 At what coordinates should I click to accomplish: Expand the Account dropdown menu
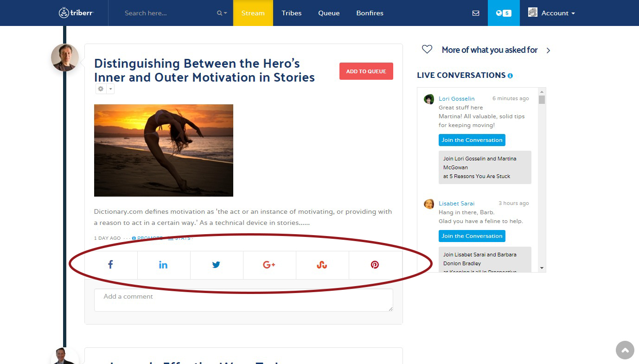(x=552, y=13)
